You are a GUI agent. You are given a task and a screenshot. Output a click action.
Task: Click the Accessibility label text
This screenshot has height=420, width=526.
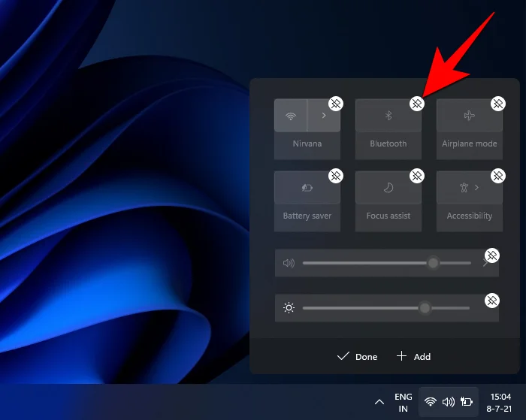point(470,216)
